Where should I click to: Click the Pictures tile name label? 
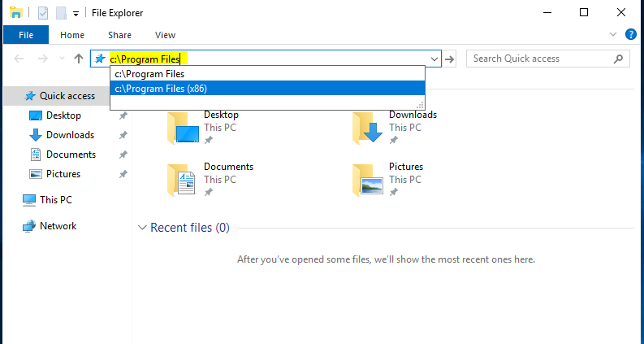click(406, 167)
